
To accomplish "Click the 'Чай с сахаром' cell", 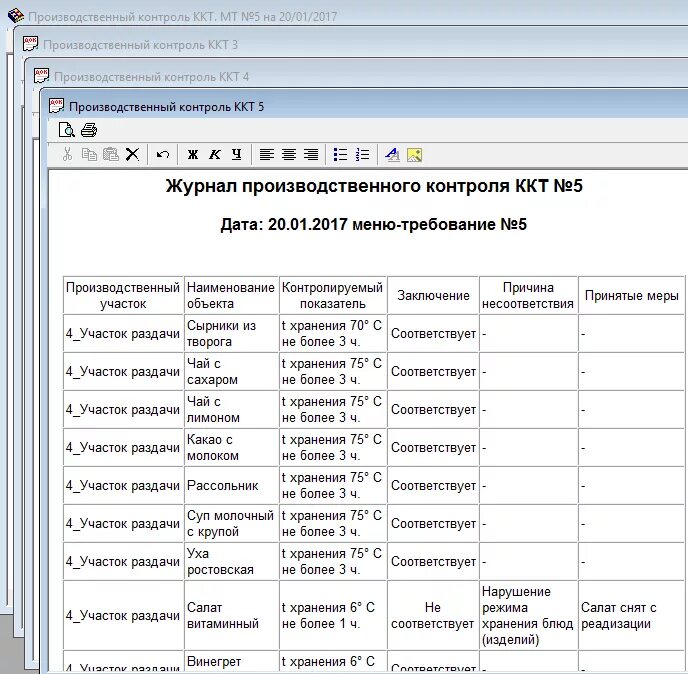I will point(231,371).
